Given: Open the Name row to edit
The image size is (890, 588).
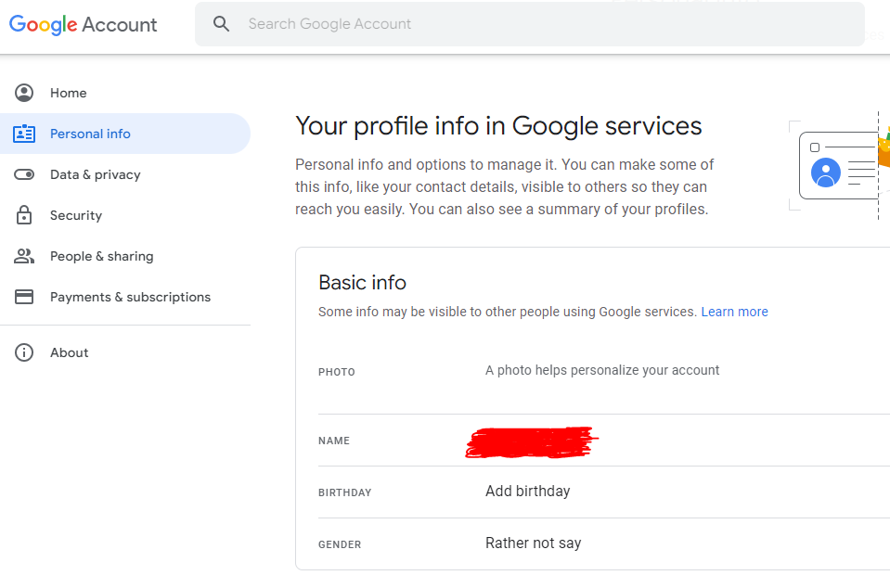Looking at the screenshot, I should coord(604,441).
